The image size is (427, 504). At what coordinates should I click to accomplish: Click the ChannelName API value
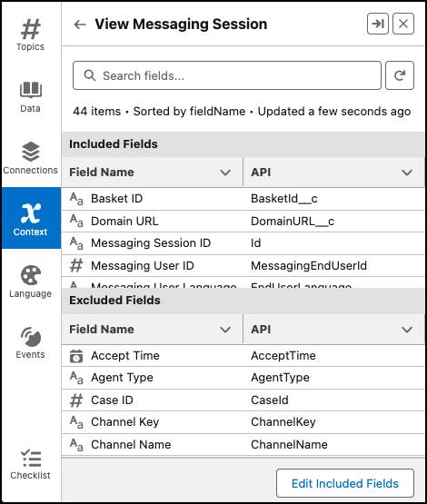289,445
